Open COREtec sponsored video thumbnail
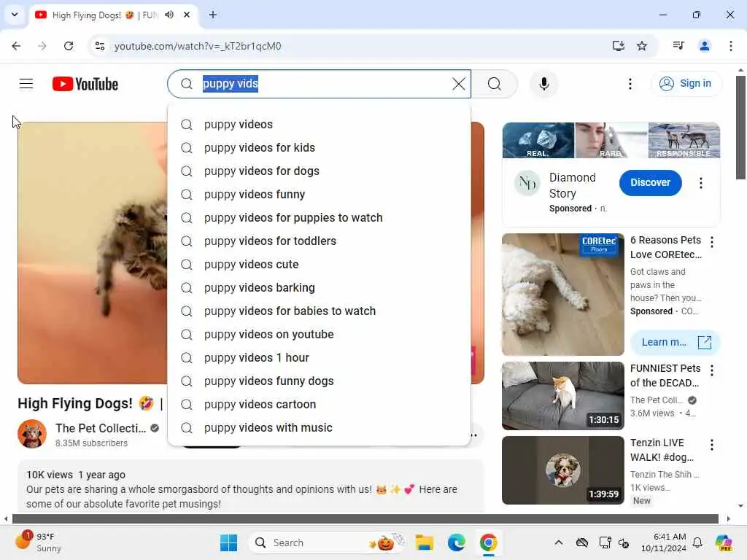 (562, 295)
